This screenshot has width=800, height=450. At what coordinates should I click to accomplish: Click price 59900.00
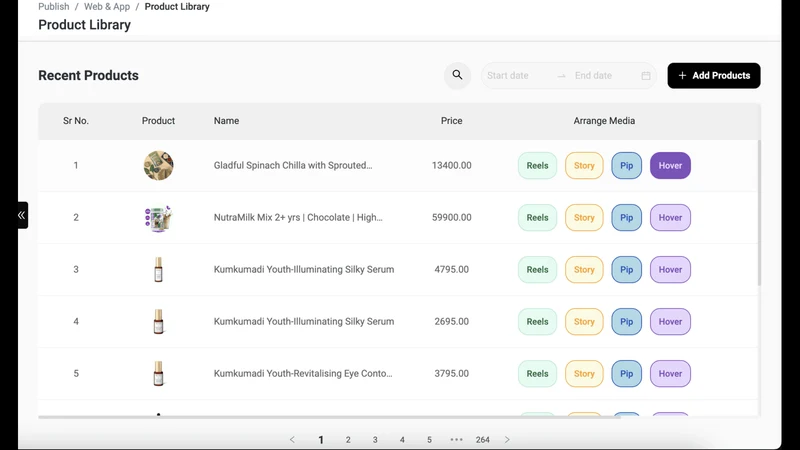click(452, 217)
